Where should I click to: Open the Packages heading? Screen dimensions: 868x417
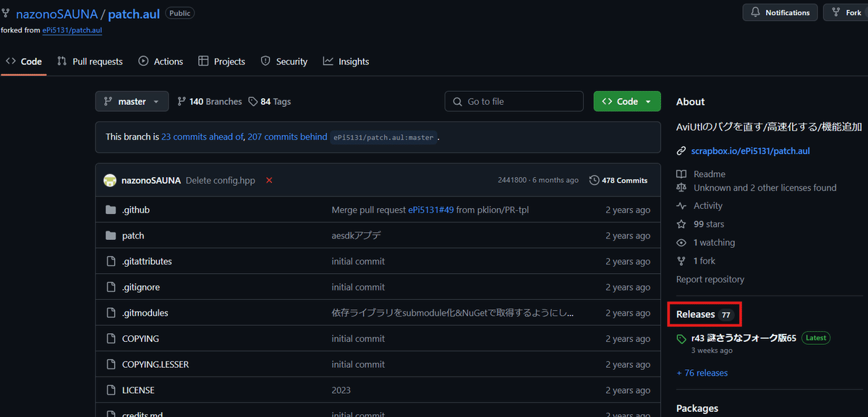(x=697, y=408)
